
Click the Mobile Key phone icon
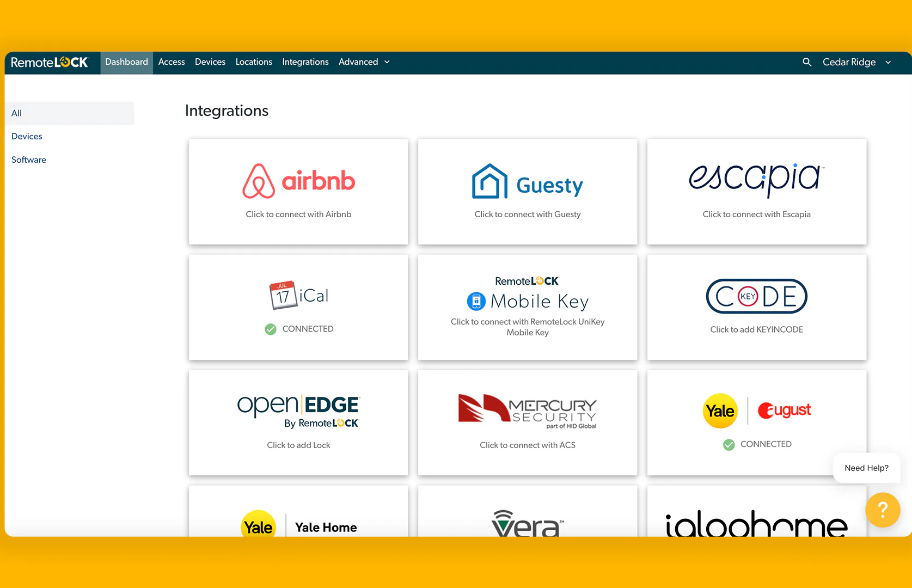pos(476,301)
